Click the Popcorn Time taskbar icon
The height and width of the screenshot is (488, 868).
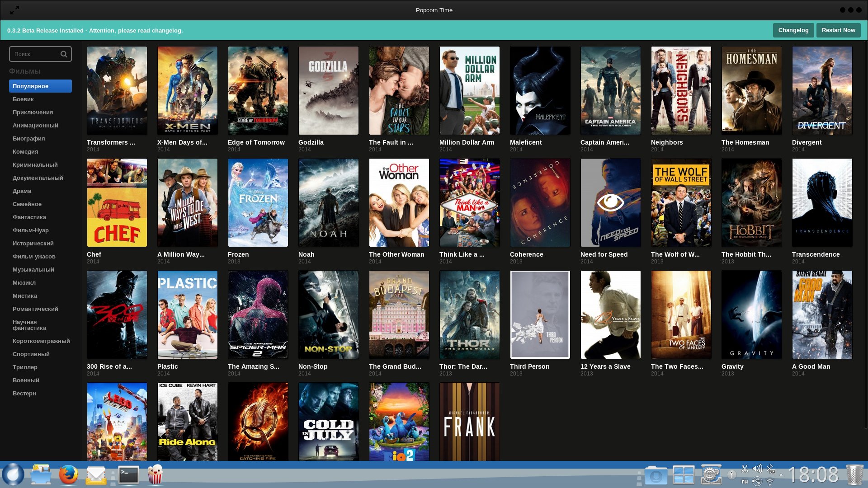click(x=155, y=475)
